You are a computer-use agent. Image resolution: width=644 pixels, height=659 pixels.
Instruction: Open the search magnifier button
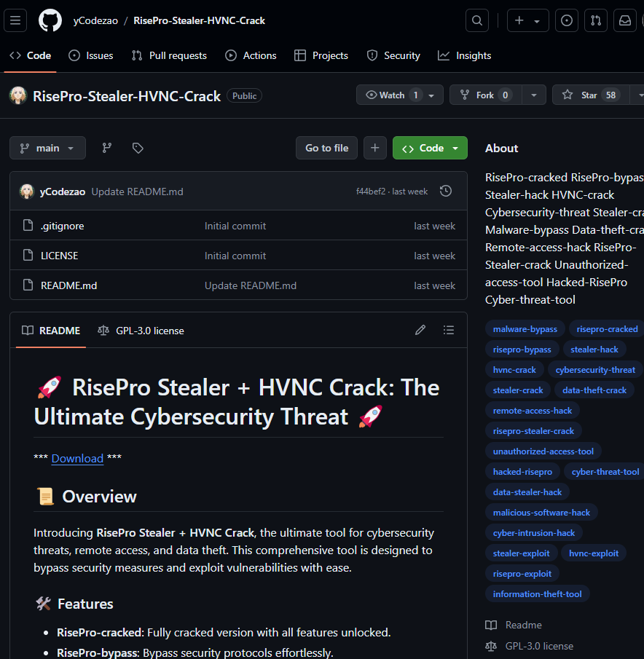click(477, 20)
